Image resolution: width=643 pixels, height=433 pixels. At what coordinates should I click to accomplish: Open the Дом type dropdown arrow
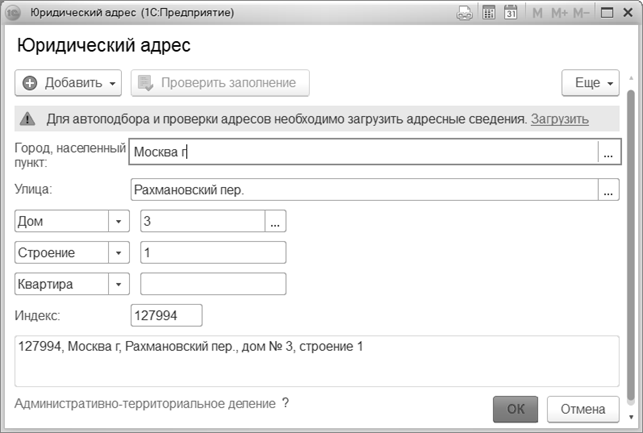pyautogui.click(x=119, y=221)
